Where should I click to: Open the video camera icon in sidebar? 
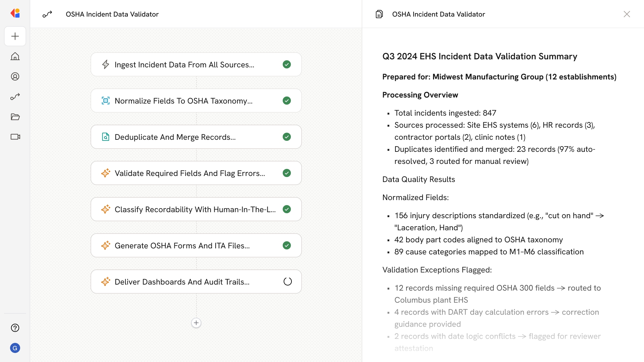click(x=15, y=137)
